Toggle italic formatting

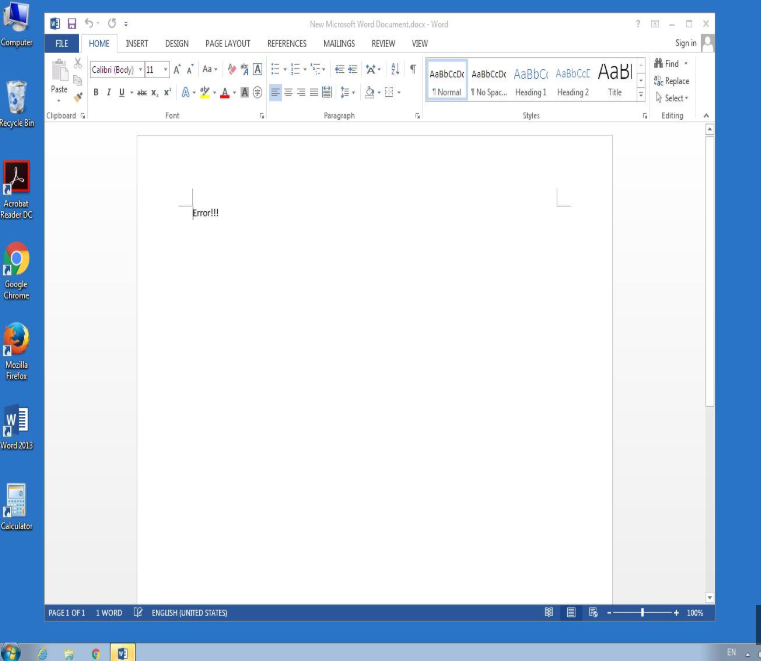(109, 92)
